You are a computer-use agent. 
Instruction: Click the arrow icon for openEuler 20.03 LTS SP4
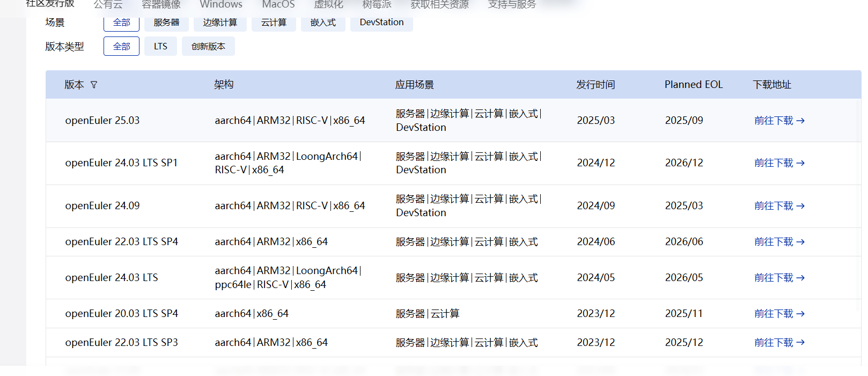[x=800, y=314]
